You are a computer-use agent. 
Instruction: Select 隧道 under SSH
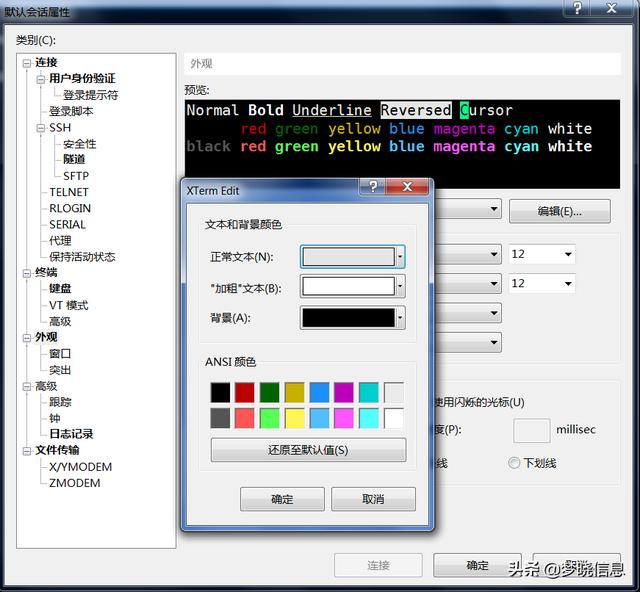74,159
